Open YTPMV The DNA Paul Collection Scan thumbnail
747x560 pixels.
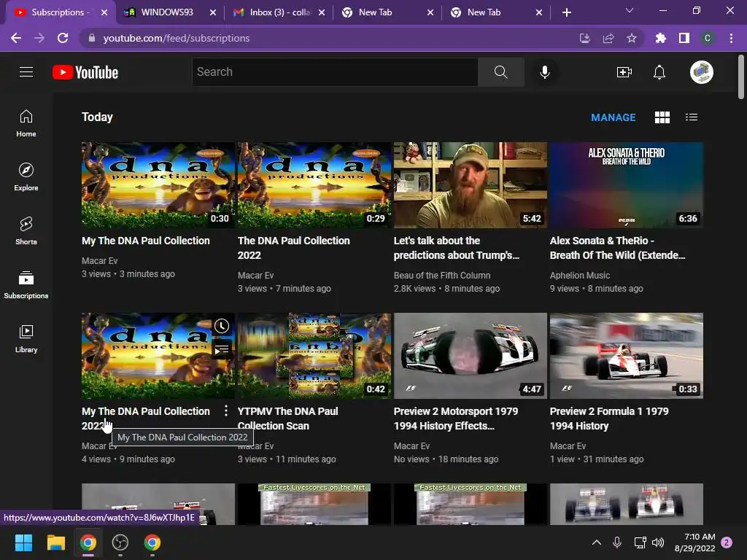coord(314,356)
